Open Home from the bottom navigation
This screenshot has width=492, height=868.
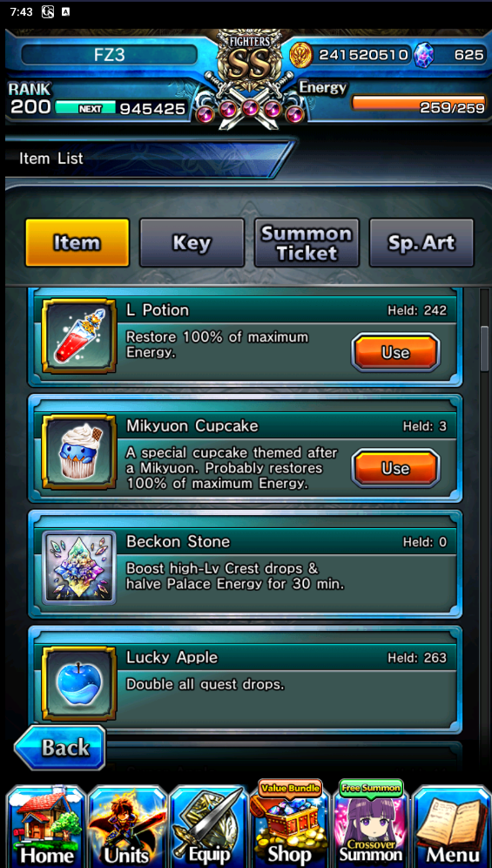[x=46, y=826]
